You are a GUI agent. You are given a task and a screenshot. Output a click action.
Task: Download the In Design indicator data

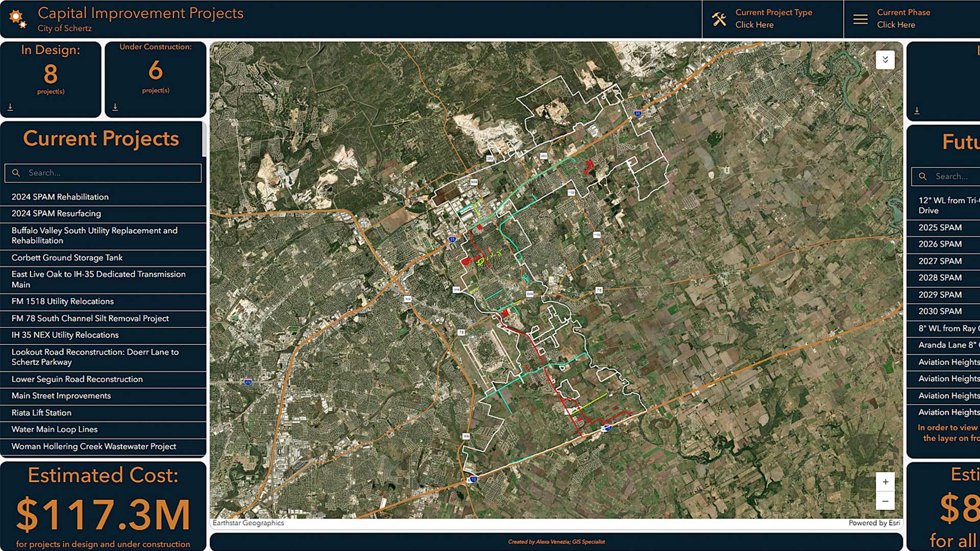pos(10,107)
